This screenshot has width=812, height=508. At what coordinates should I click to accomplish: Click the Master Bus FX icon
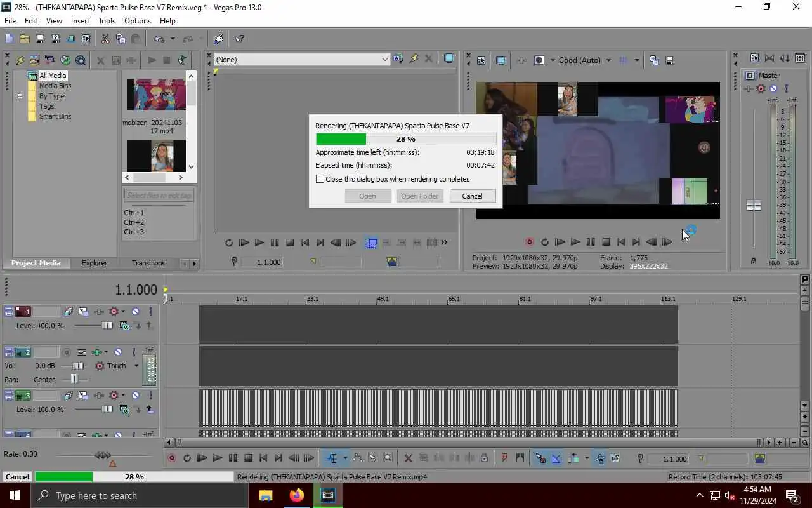[750, 89]
